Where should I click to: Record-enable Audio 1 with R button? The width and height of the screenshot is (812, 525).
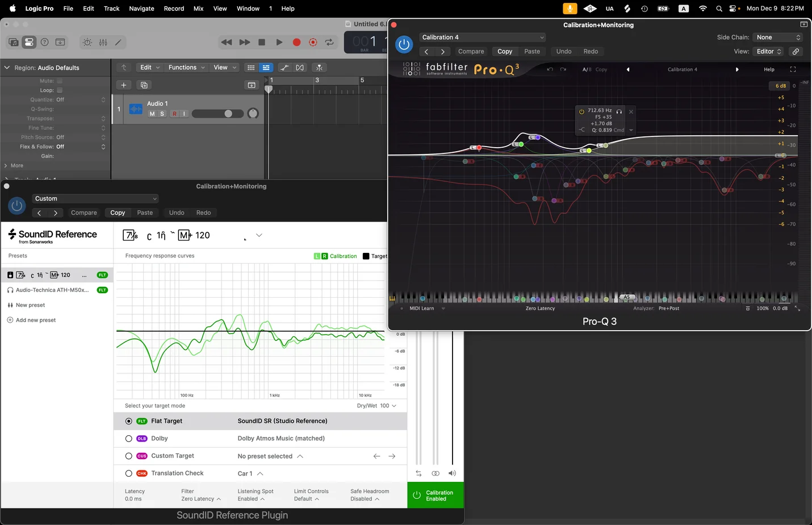click(x=174, y=114)
